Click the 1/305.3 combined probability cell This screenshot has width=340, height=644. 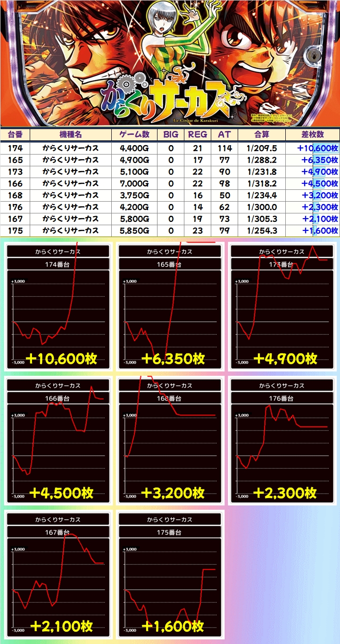pos(261,219)
